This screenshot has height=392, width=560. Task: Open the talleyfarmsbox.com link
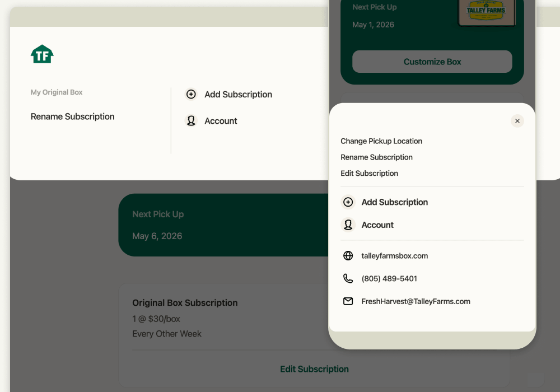point(394,256)
